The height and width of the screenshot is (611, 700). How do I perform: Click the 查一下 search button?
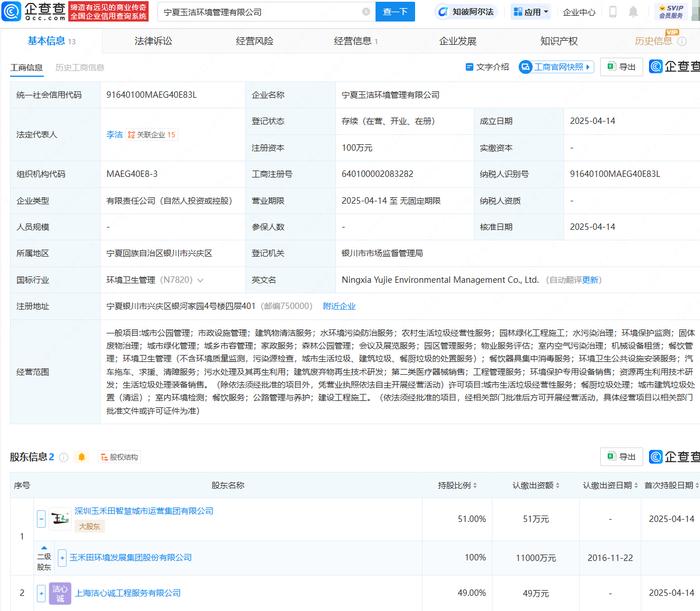point(395,12)
